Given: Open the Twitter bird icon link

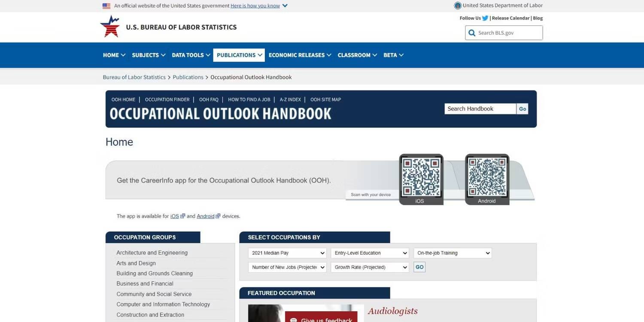Looking at the screenshot, I should click(485, 18).
